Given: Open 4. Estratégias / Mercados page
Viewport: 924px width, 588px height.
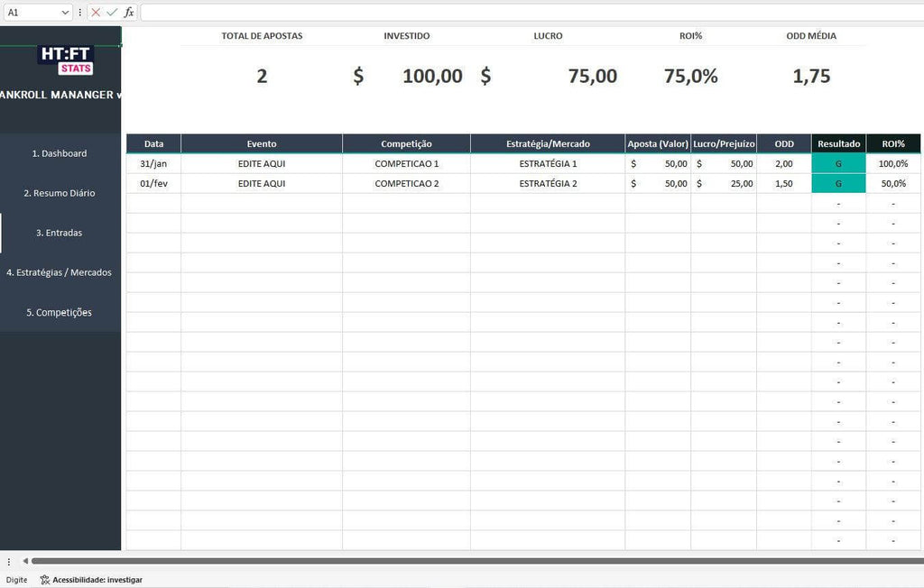Looking at the screenshot, I should pos(60,272).
